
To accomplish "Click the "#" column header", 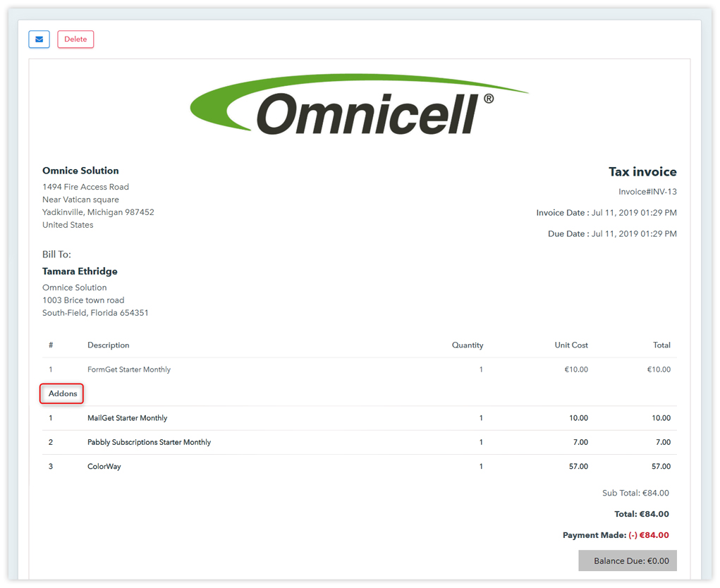I will tap(51, 345).
